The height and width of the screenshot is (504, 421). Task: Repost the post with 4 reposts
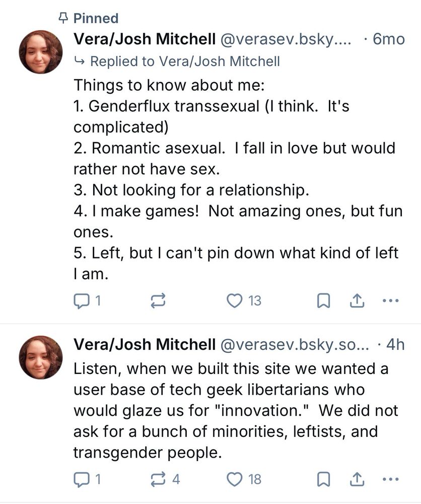click(x=158, y=479)
